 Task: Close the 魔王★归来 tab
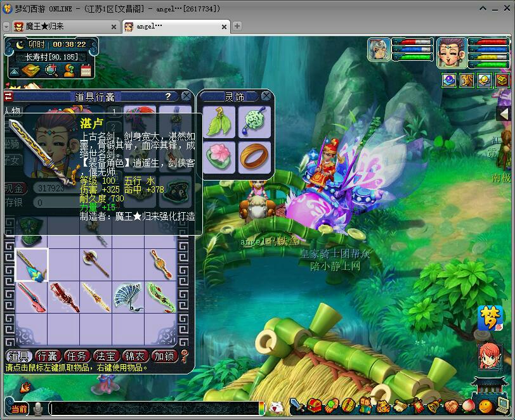tap(114, 27)
